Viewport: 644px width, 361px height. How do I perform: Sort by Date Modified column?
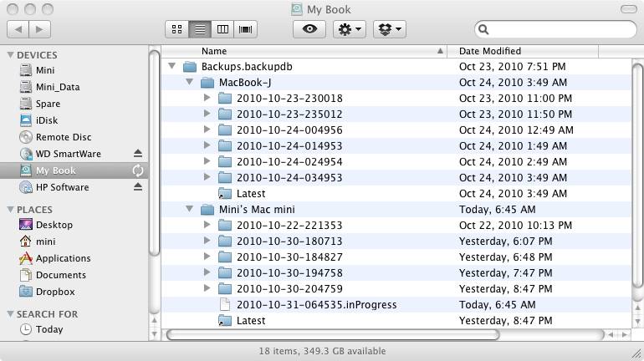tap(523, 51)
